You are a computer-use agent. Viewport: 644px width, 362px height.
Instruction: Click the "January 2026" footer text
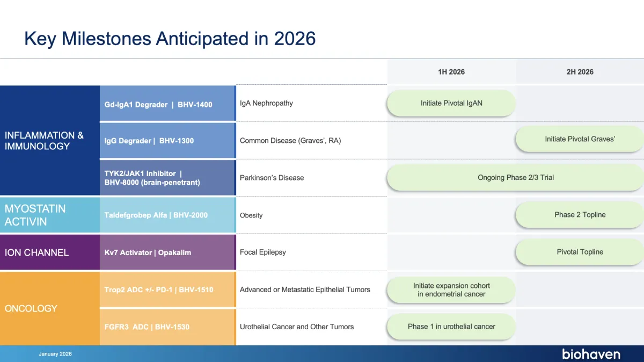click(55, 354)
